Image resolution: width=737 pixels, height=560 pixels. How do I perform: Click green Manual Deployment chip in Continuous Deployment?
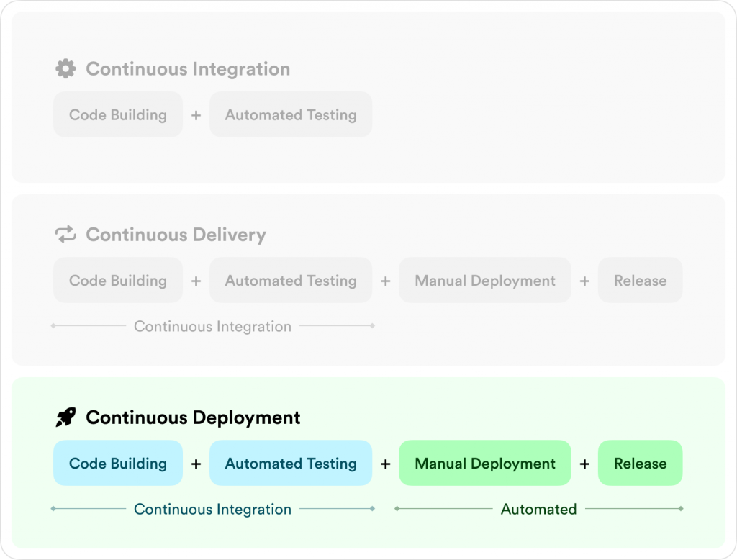pyautogui.click(x=485, y=463)
